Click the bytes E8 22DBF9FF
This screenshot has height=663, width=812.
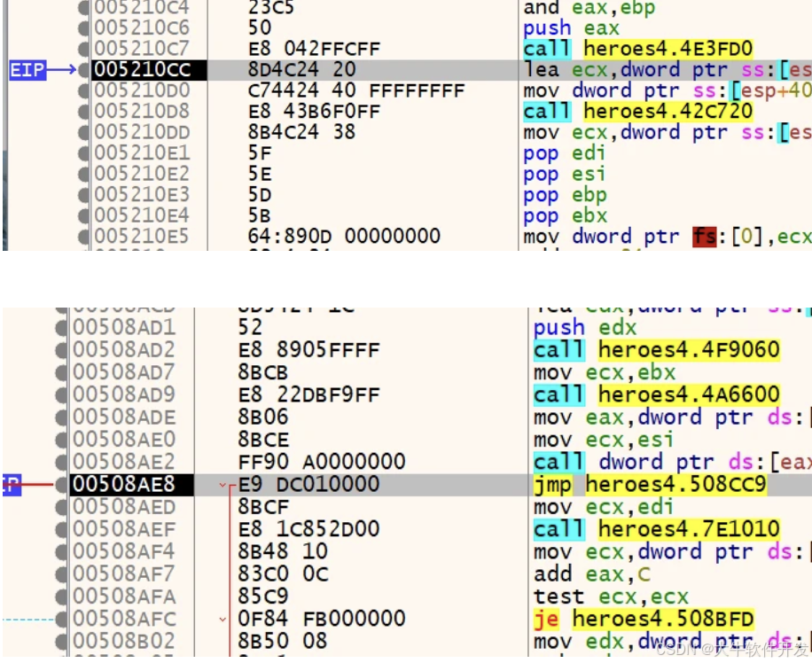(x=308, y=394)
